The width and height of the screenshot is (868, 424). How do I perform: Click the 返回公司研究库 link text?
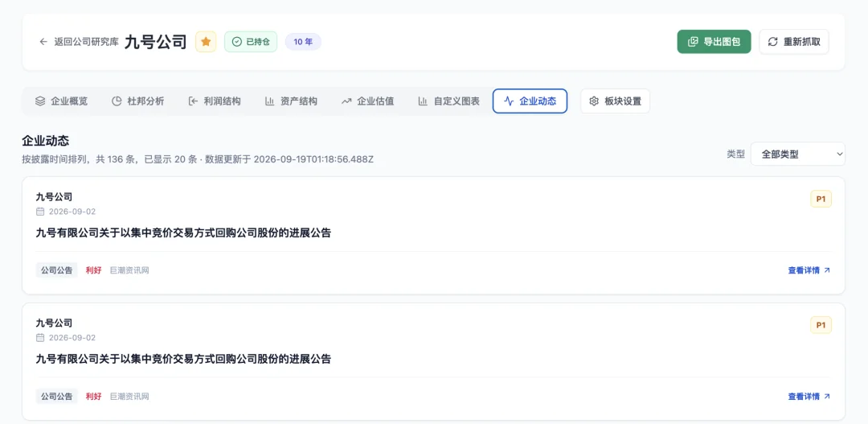click(x=86, y=42)
